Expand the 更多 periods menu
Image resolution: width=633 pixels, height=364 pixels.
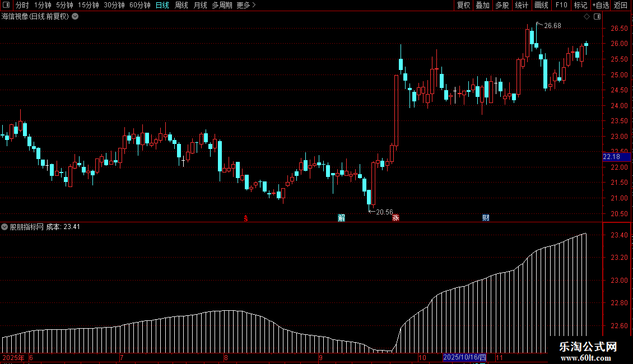coord(246,5)
